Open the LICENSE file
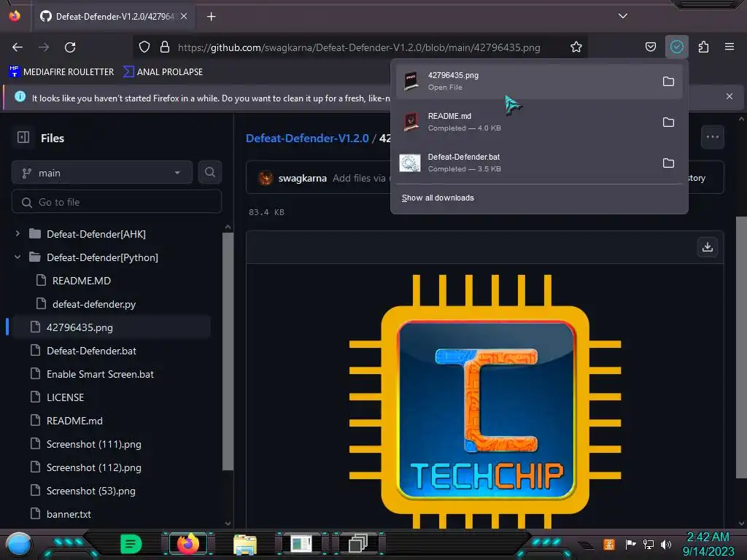 tap(65, 397)
